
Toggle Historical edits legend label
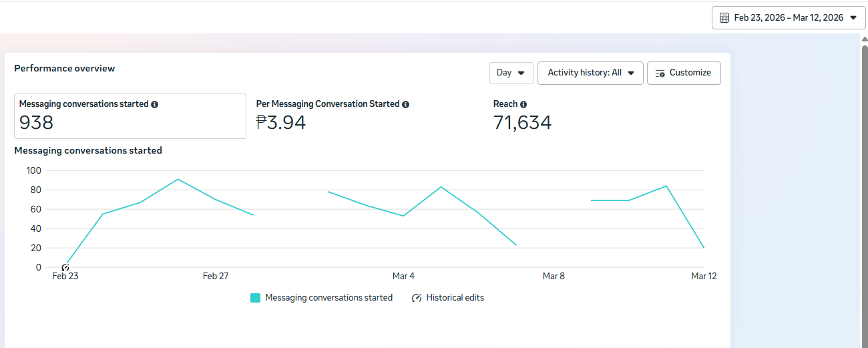pyautogui.click(x=455, y=298)
